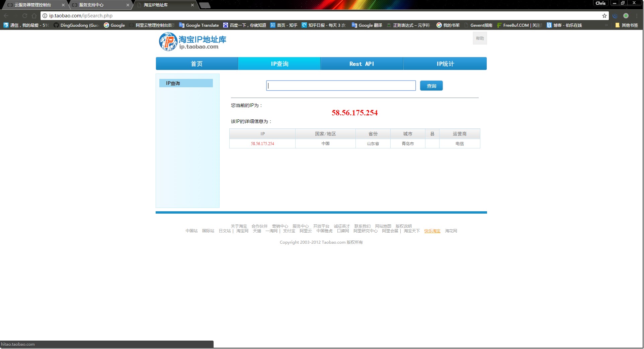Open the FreeBuf.COM bookmark
This screenshot has width=644, height=349.
point(519,25)
